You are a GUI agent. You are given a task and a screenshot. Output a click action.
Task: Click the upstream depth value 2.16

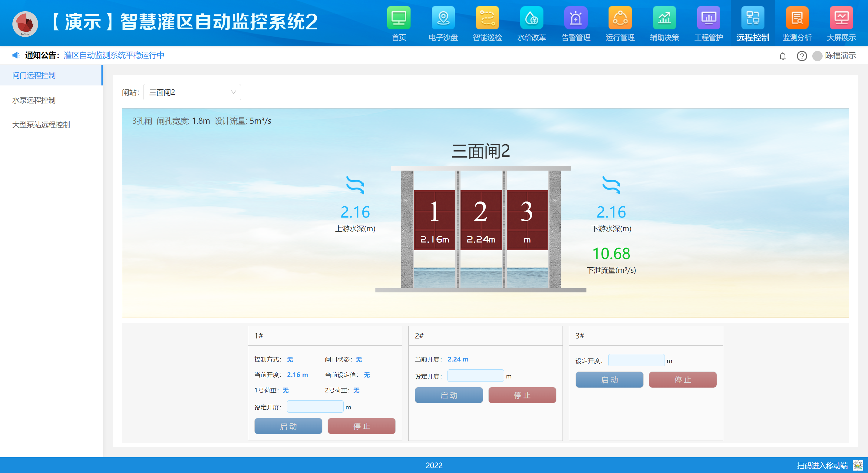pos(355,212)
